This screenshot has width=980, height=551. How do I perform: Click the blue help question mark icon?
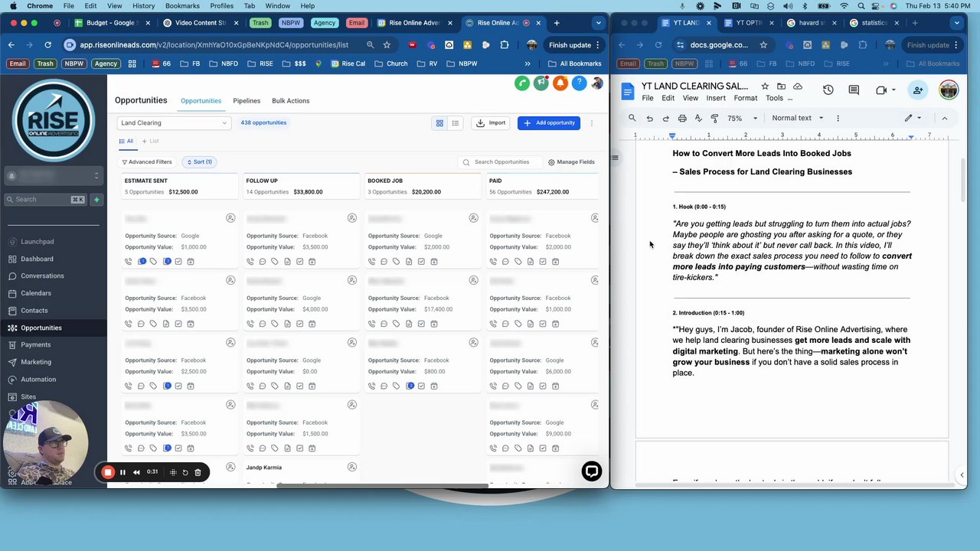579,83
